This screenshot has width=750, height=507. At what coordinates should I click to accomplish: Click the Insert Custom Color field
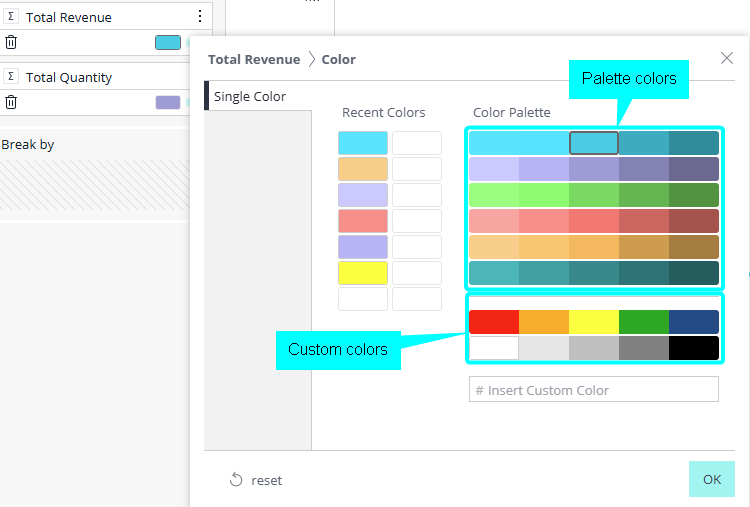click(594, 389)
